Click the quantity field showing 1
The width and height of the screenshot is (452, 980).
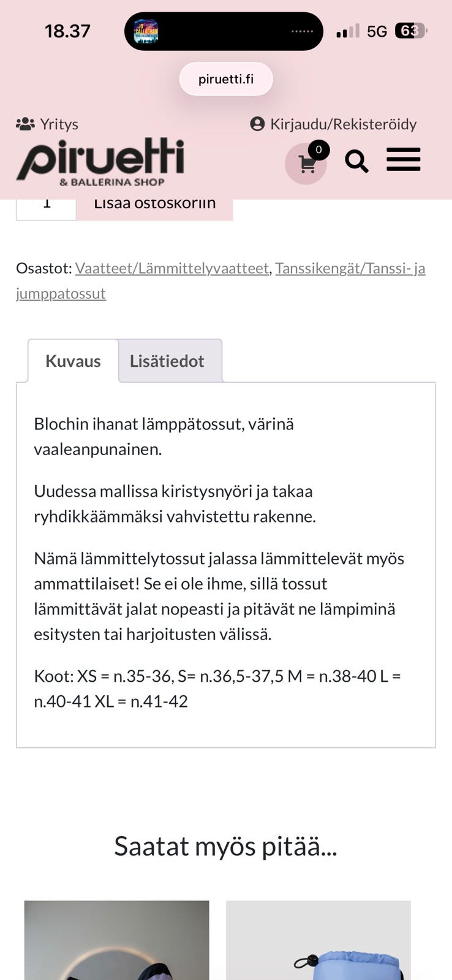click(x=46, y=204)
